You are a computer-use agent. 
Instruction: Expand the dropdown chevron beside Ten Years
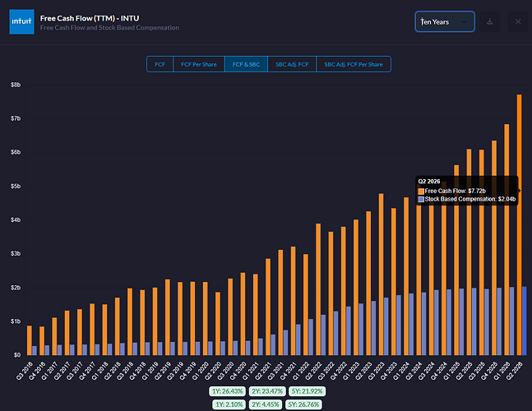click(464, 21)
